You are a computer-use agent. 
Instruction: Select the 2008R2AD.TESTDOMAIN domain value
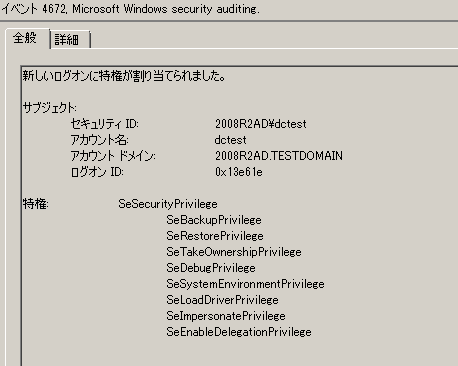point(279,156)
